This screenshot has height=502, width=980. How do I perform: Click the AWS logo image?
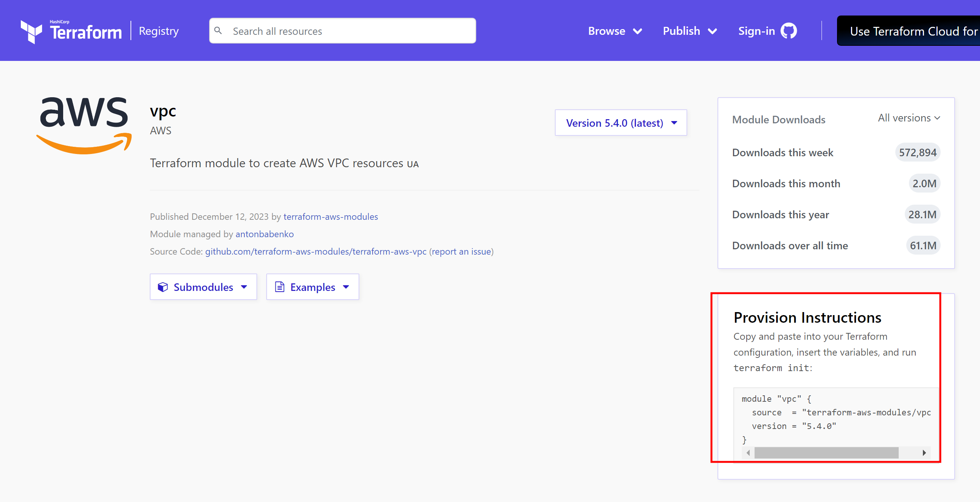(84, 124)
